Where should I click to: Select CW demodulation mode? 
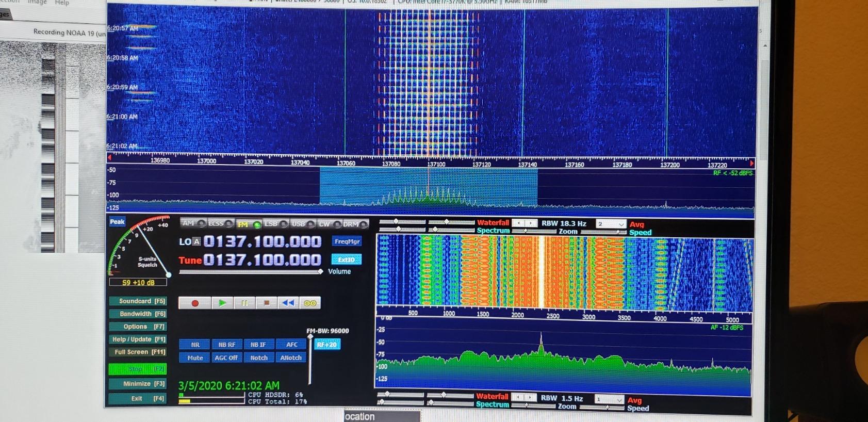330,224
